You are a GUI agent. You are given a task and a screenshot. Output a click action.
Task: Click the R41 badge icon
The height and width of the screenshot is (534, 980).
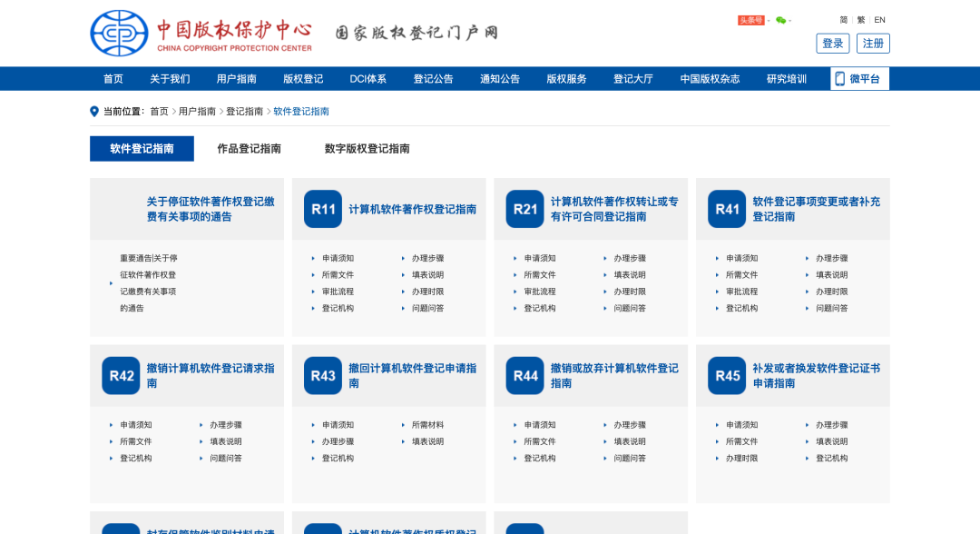click(x=727, y=209)
